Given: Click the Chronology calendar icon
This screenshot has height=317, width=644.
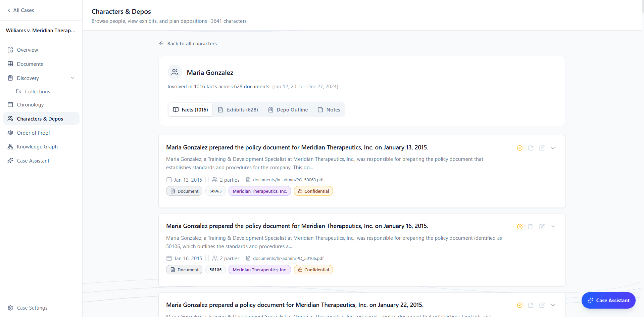Looking at the screenshot, I should coord(10,105).
